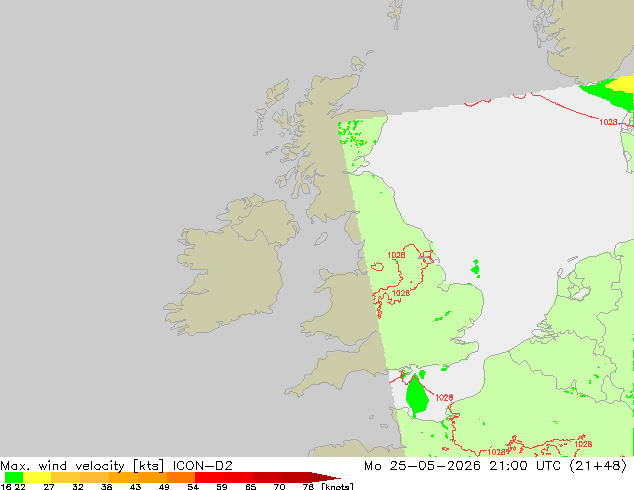Click the 'Mo 25-05-2026' date text
The image size is (634, 490).
pos(423,466)
